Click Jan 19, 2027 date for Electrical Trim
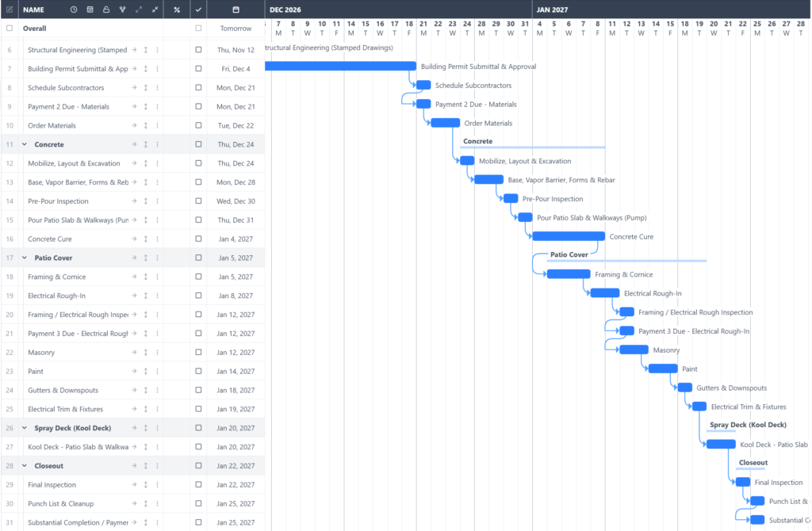812x531 pixels. [x=236, y=409]
